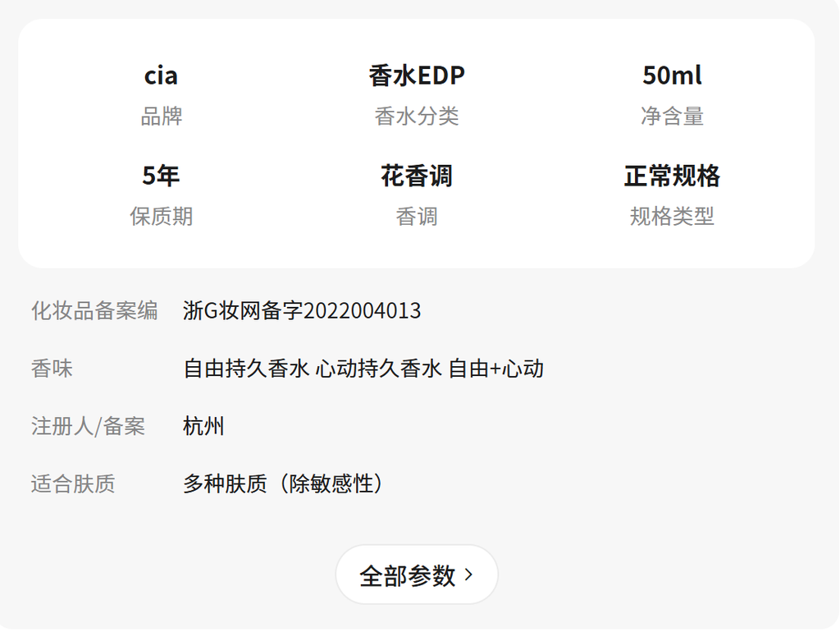Click the chevron arrow beside 全部参数

pos(469,575)
